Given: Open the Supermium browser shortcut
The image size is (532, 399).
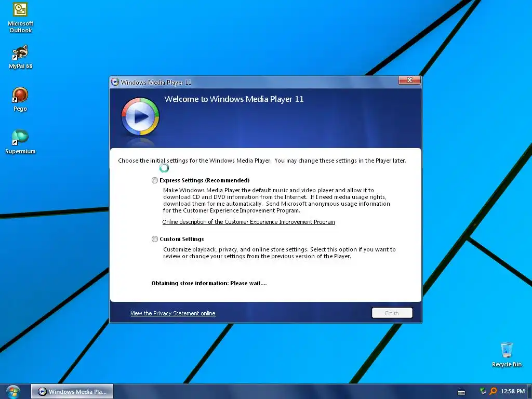Looking at the screenshot, I should (20, 142).
